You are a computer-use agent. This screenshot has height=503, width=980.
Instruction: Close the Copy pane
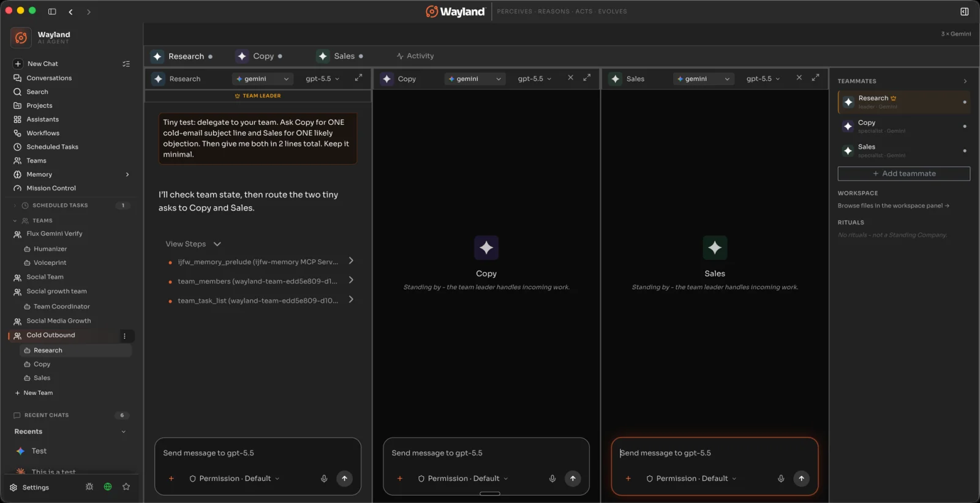click(x=570, y=78)
